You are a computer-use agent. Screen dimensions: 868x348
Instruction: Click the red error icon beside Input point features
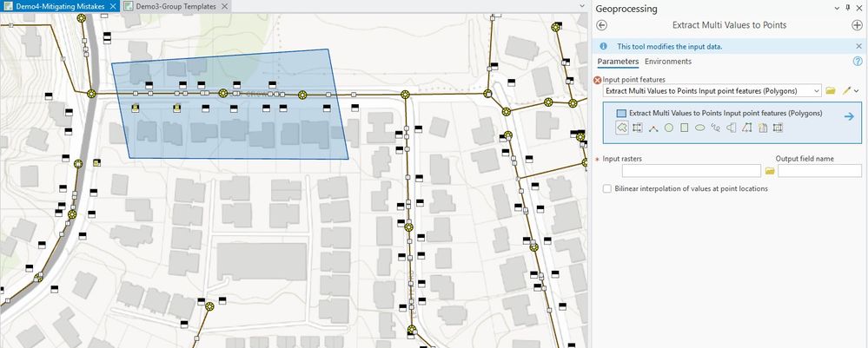pos(597,80)
